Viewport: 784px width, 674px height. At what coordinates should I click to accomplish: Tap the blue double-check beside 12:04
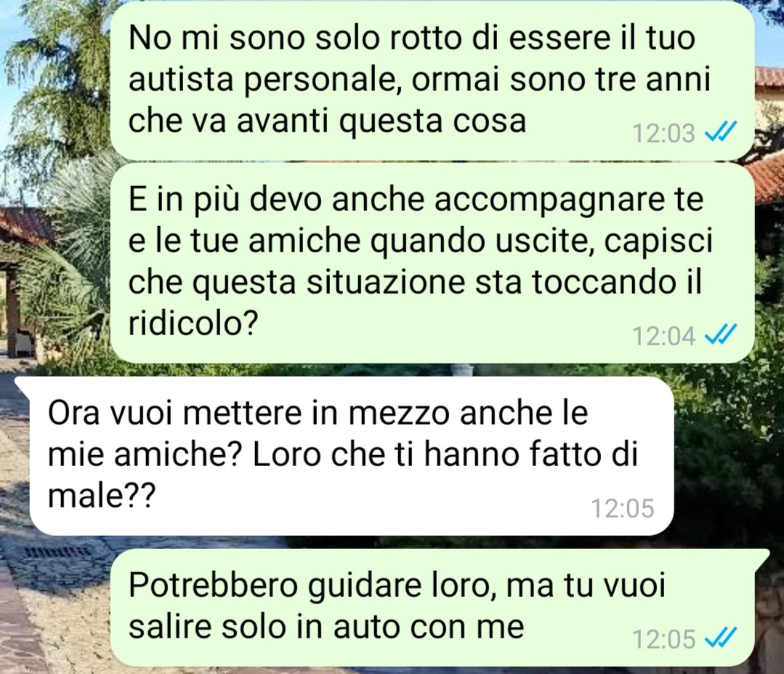[720, 334]
